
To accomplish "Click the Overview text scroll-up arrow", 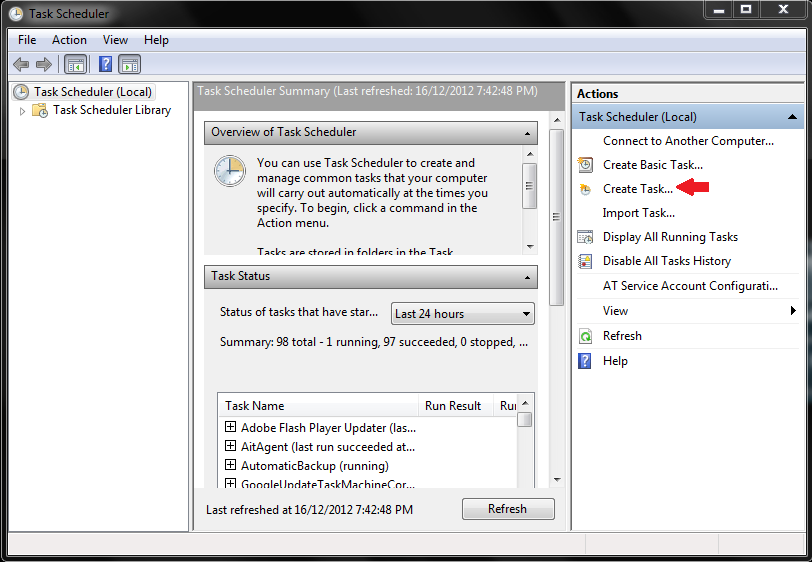I will point(530,154).
